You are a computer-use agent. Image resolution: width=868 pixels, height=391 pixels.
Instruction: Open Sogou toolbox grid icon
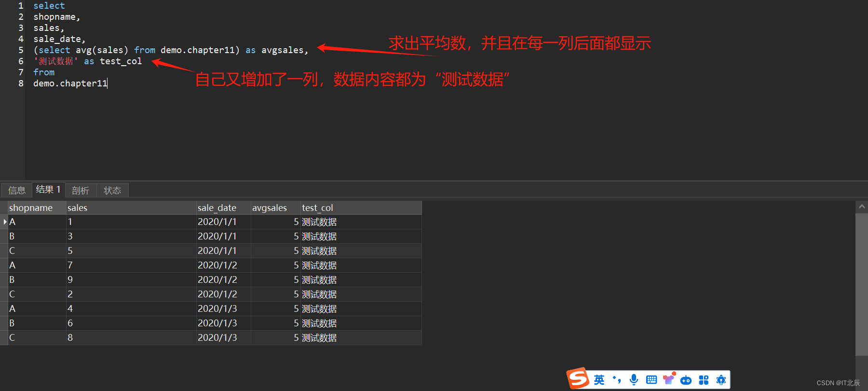[704, 380]
